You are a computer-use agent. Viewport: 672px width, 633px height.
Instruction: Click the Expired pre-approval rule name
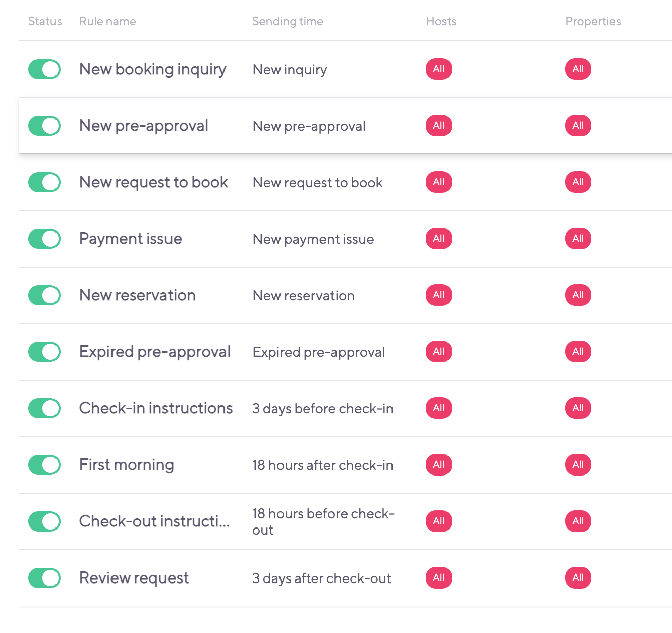coord(154,352)
